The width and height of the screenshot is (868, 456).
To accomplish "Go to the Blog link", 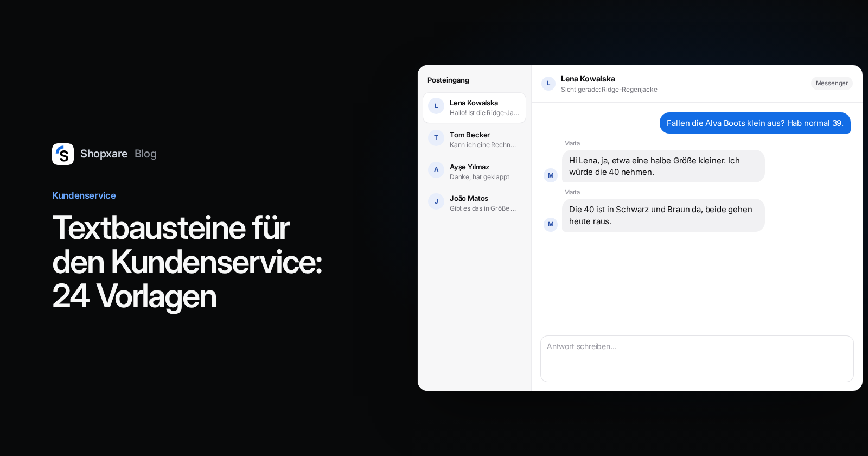I will click(145, 154).
